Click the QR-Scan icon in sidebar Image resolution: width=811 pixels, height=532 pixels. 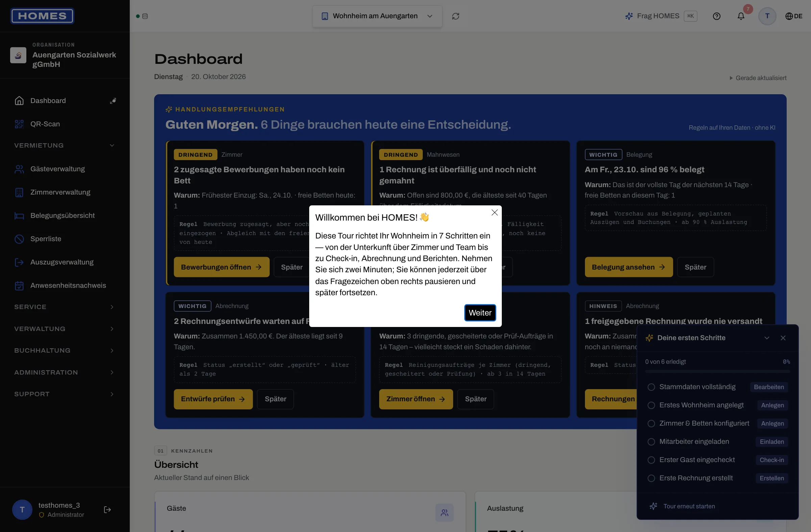(x=19, y=124)
